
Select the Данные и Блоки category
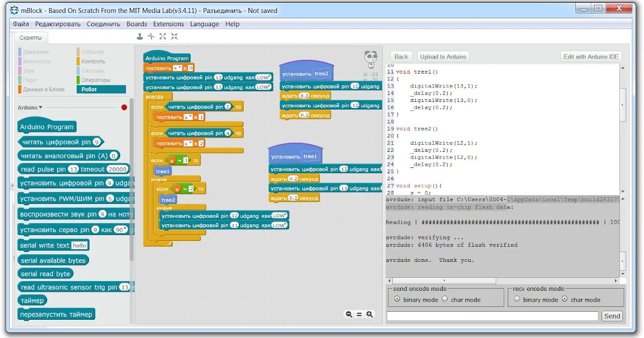43,90
